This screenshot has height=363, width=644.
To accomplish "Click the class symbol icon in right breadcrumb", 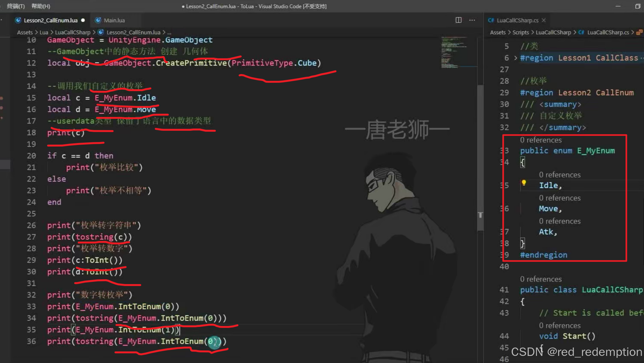I will coord(639,32).
